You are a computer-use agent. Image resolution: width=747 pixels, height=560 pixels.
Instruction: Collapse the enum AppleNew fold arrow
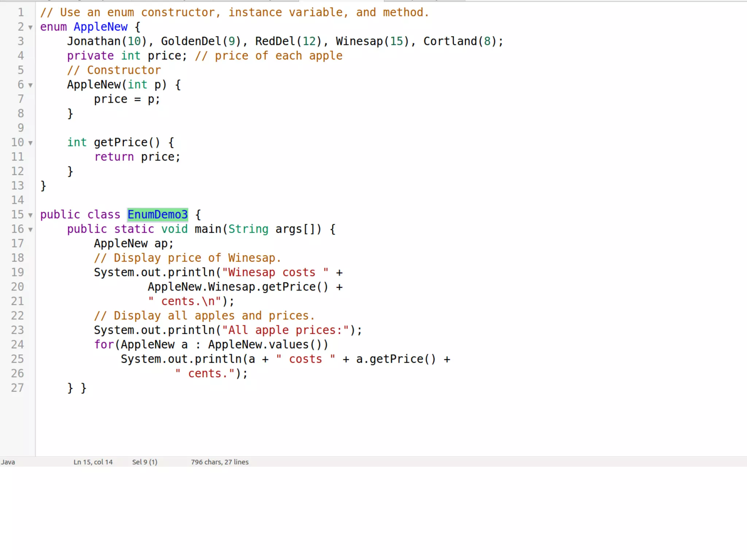click(31, 27)
